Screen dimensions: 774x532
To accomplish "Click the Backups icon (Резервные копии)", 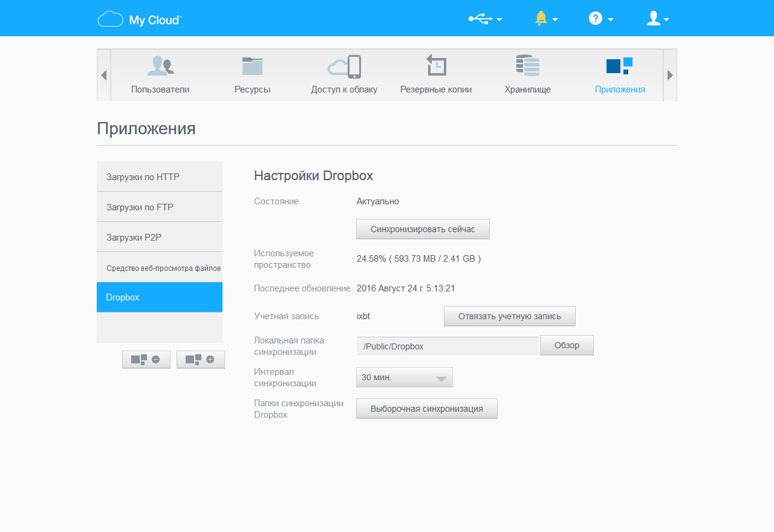I will click(436, 65).
